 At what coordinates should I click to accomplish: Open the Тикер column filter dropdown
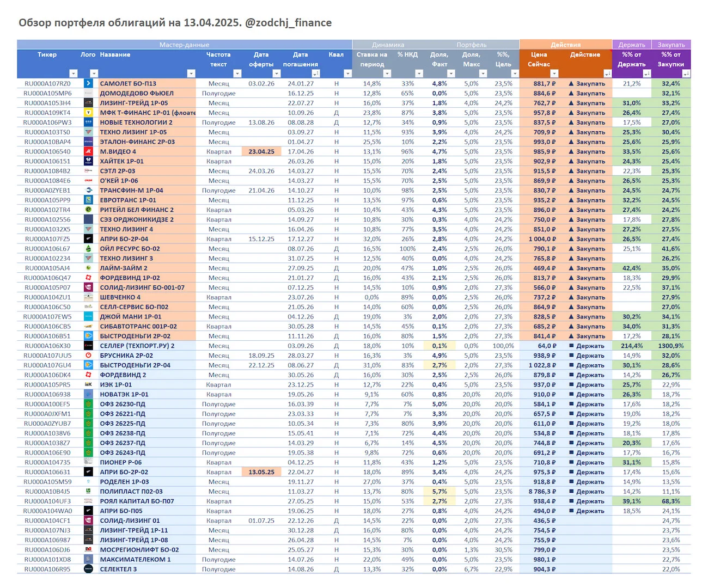pos(74,73)
